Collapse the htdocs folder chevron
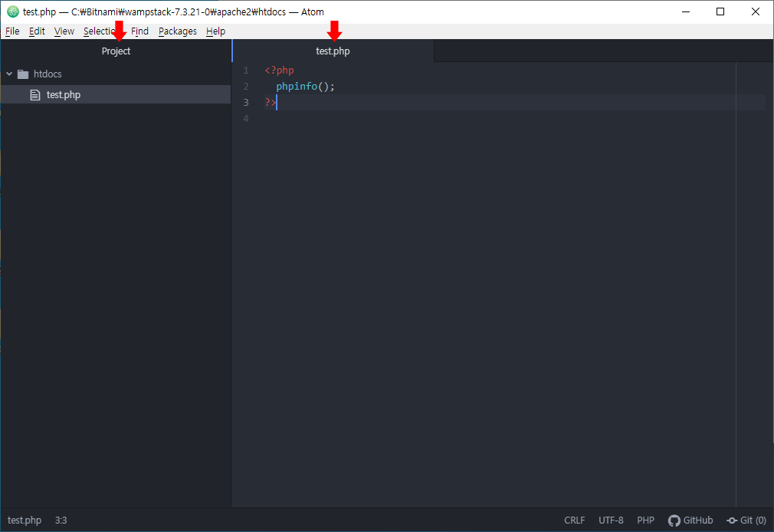Screen dimensions: 774x532 tap(9, 74)
